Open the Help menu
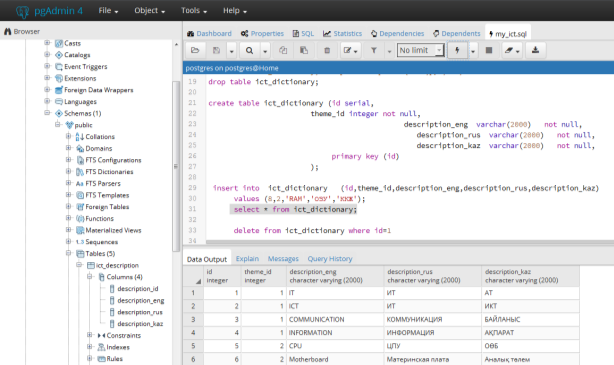 235,11
